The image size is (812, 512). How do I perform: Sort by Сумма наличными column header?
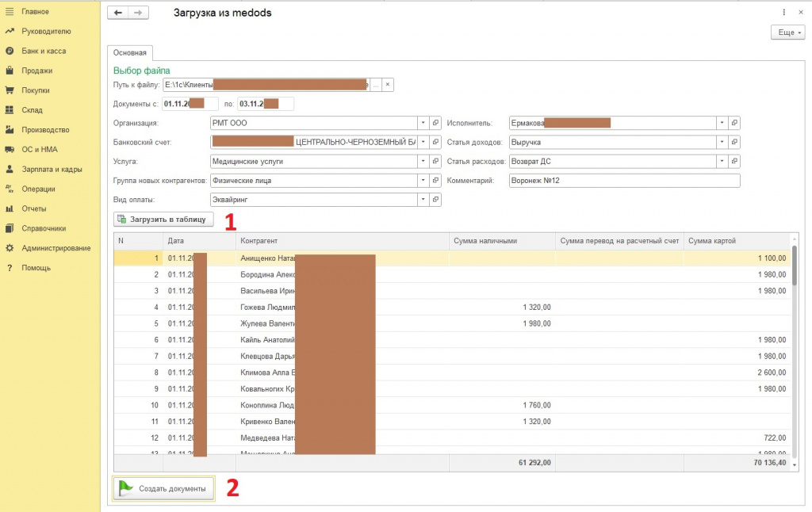click(502, 241)
